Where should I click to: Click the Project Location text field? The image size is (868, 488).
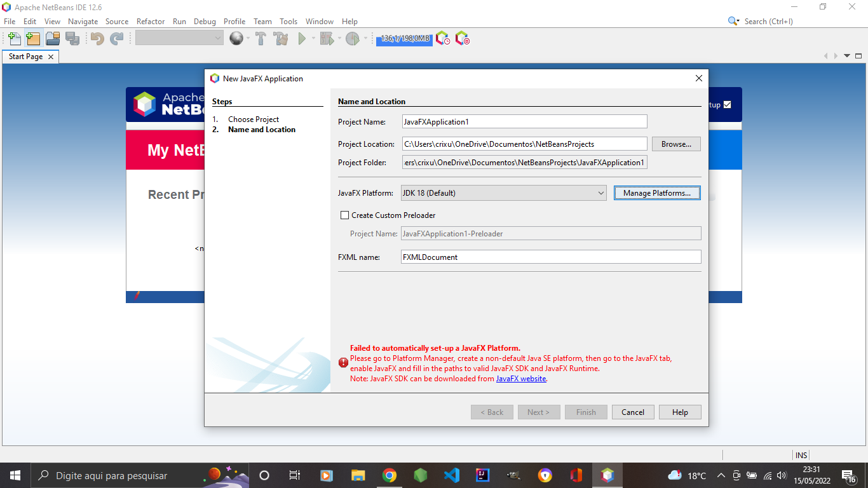click(524, 144)
